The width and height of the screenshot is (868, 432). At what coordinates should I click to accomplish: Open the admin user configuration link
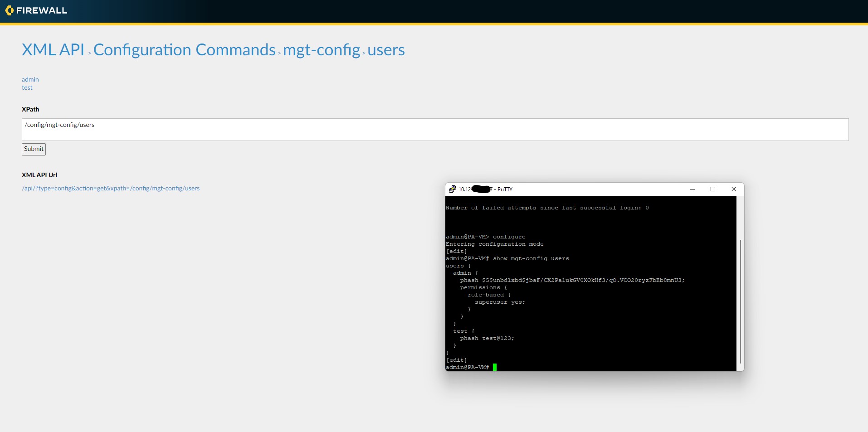30,79
